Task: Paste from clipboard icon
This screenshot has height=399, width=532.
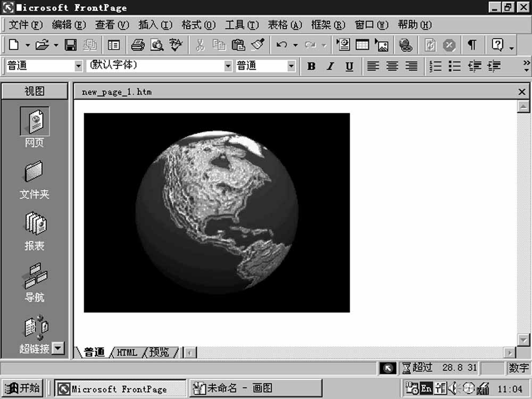Action: pos(238,45)
